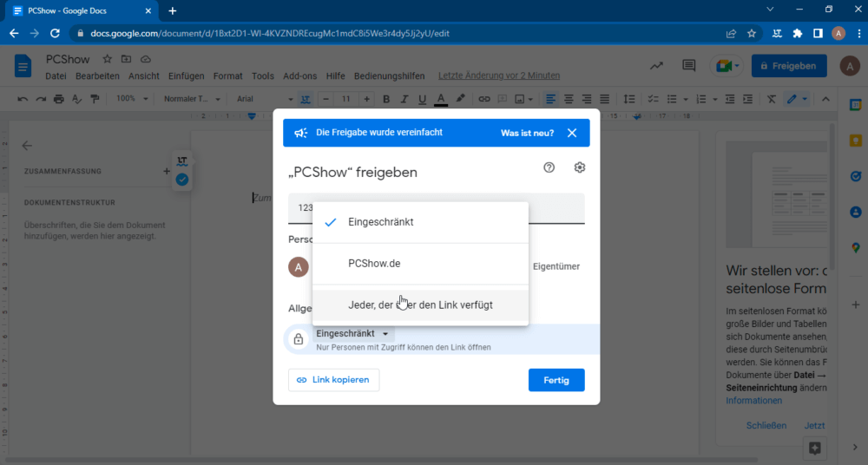This screenshot has width=868, height=465.
Task: Open the editing mode pencil dropdown
Action: (797, 99)
